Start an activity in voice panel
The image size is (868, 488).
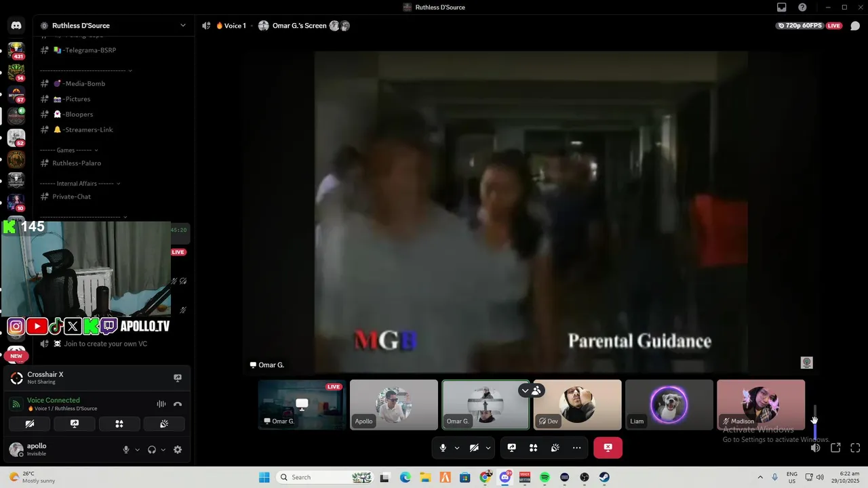119,424
